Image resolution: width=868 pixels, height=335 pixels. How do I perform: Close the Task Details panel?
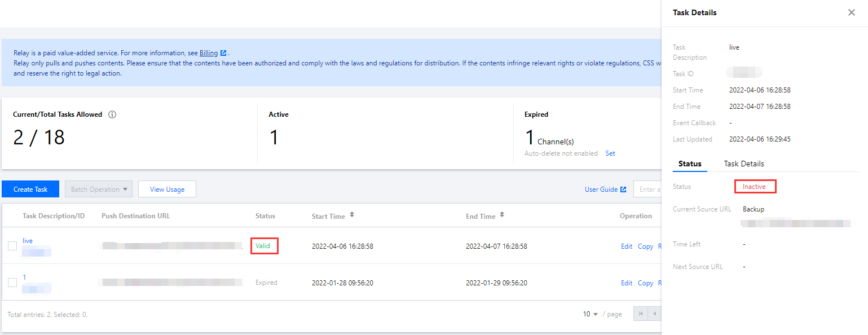click(x=851, y=12)
